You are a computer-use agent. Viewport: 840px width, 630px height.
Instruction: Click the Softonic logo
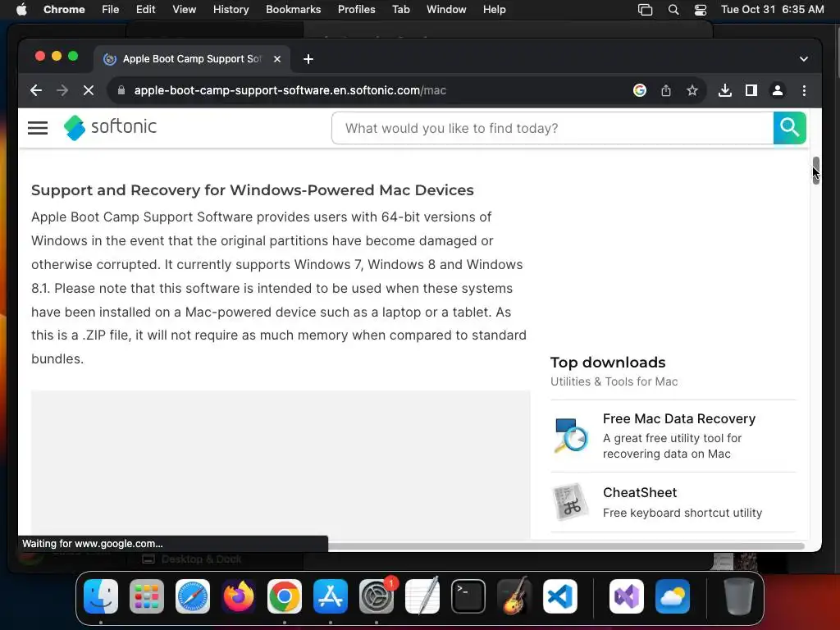(111, 127)
